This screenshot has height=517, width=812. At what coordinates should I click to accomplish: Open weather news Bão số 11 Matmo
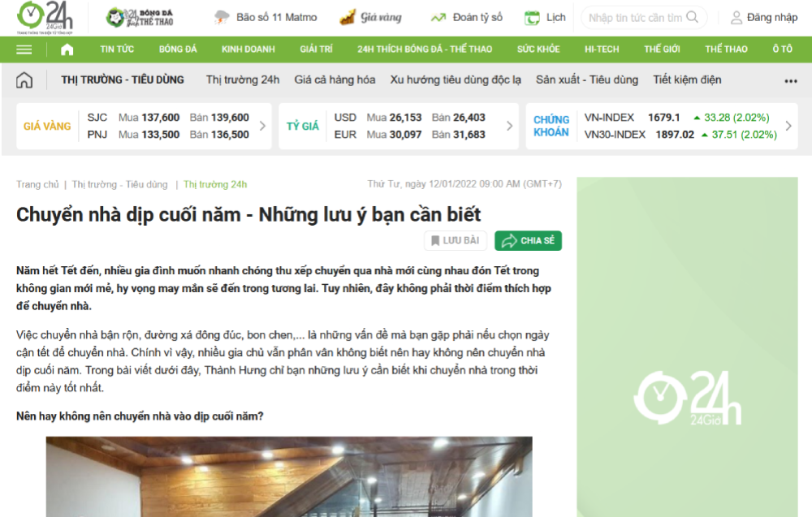[266, 17]
